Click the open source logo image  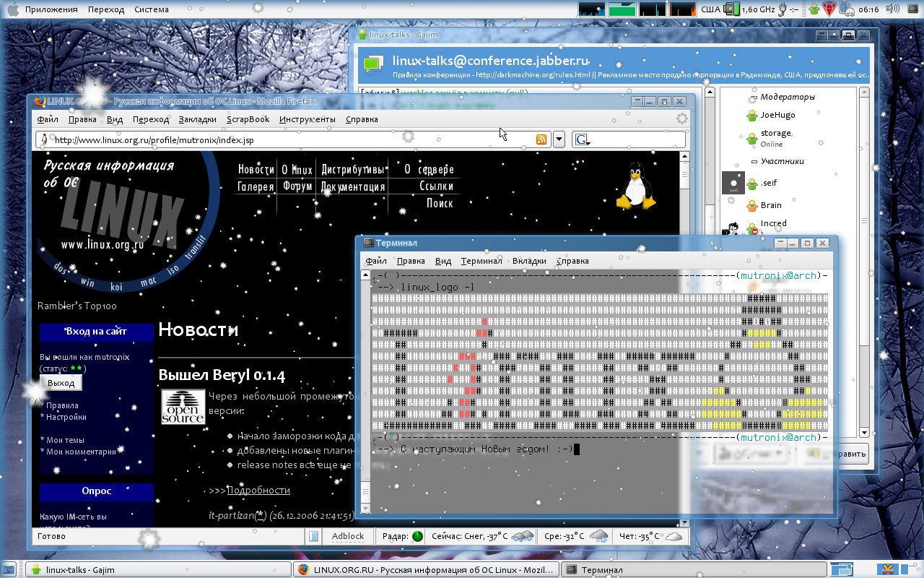click(x=183, y=407)
